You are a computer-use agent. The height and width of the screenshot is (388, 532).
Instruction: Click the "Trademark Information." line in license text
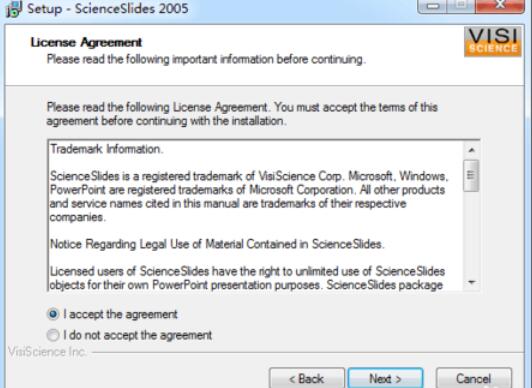click(107, 149)
